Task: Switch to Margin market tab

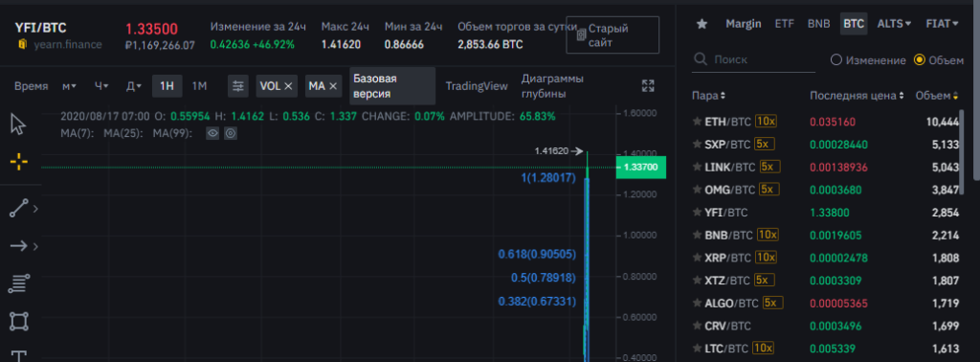Action: (743, 24)
